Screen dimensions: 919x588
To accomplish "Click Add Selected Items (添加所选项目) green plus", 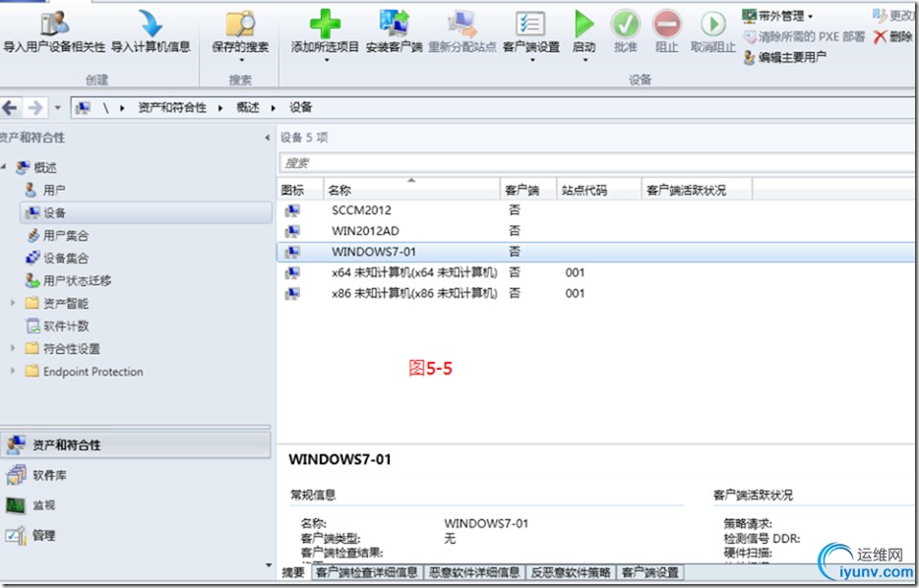I will 325,24.
